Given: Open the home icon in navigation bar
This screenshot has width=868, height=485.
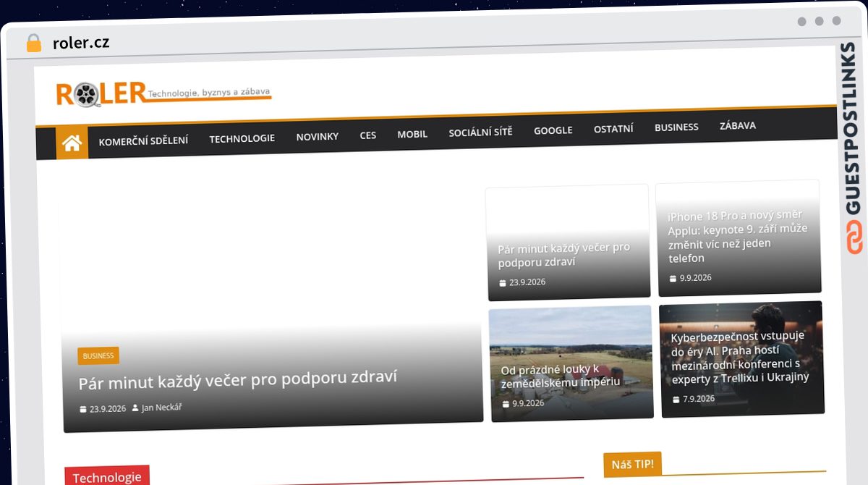Looking at the screenshot, I should 72,143.
